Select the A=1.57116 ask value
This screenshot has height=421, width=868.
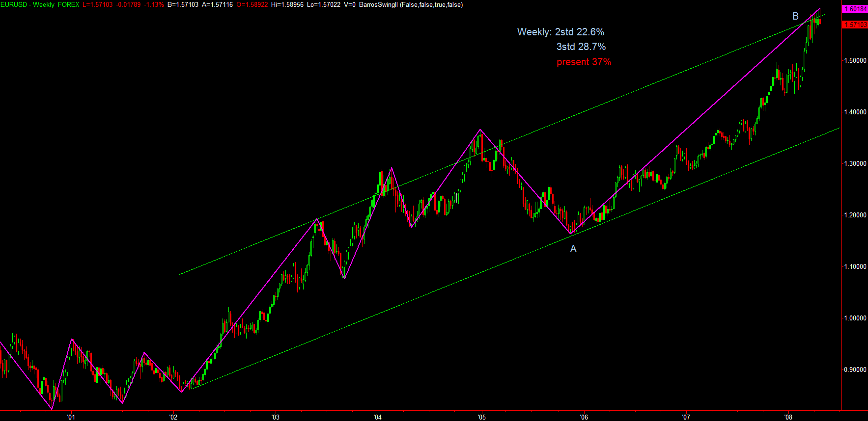pos(217,5)
